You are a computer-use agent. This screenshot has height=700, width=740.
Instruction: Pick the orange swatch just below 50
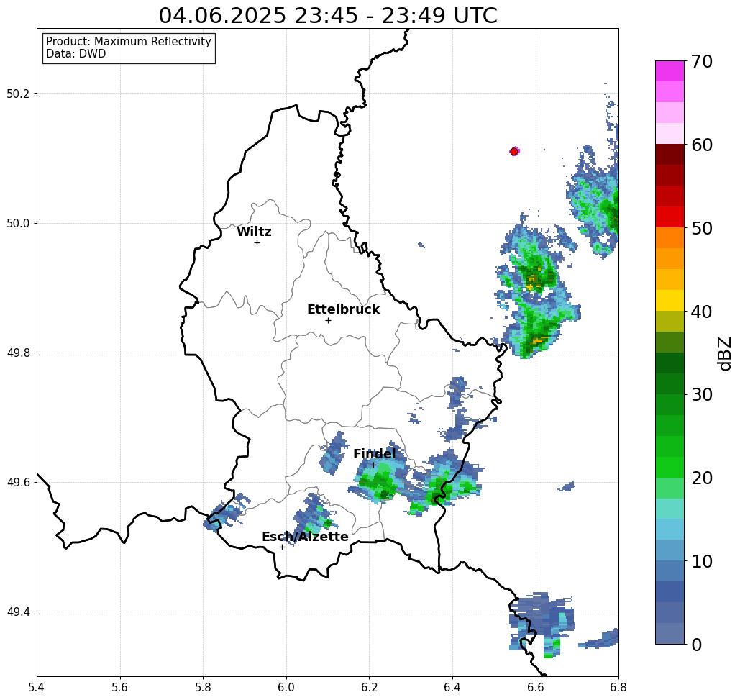tap(670, 238)
